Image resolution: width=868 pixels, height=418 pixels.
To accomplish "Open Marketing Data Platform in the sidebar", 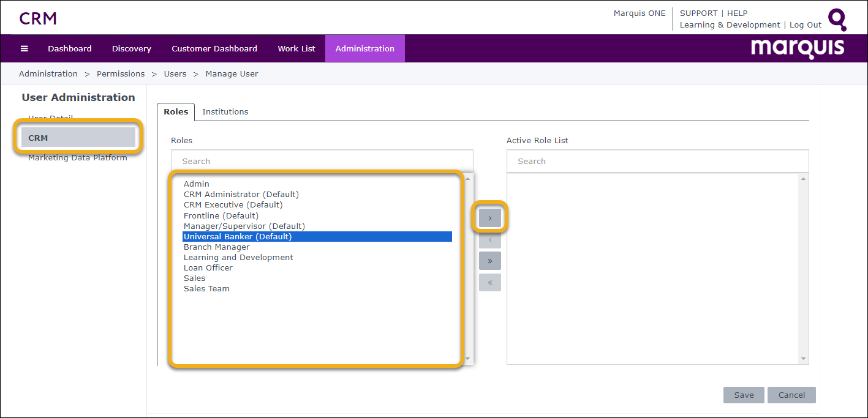I will pos(78,157).
